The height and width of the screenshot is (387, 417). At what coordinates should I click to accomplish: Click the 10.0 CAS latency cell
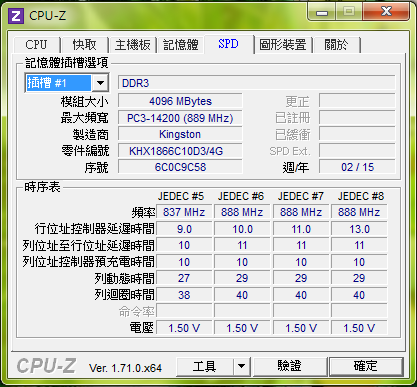point(242,229)
